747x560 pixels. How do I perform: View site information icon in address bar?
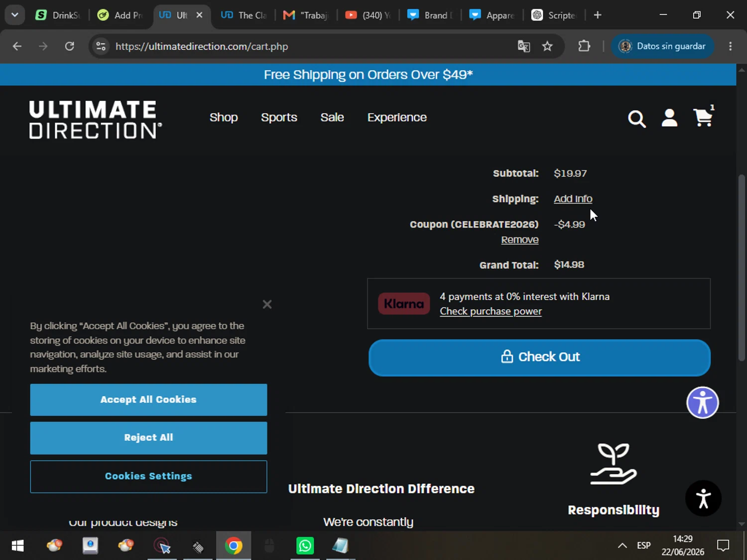101,46
